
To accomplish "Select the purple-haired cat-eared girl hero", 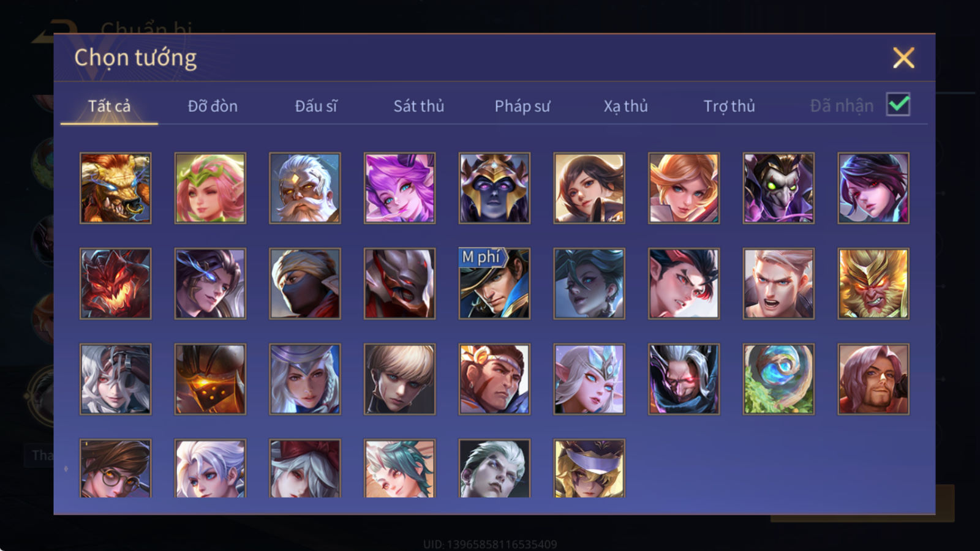I will tap(399, 188).
